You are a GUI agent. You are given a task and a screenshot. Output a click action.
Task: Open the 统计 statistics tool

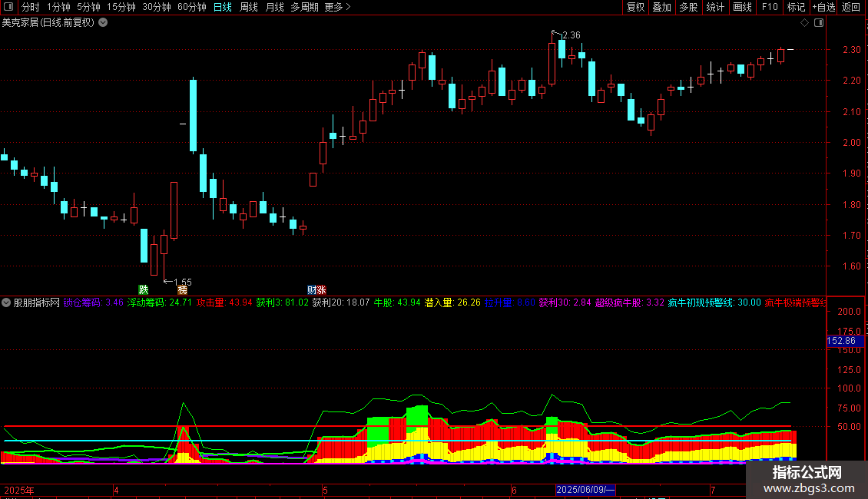[x=714, y=7]
